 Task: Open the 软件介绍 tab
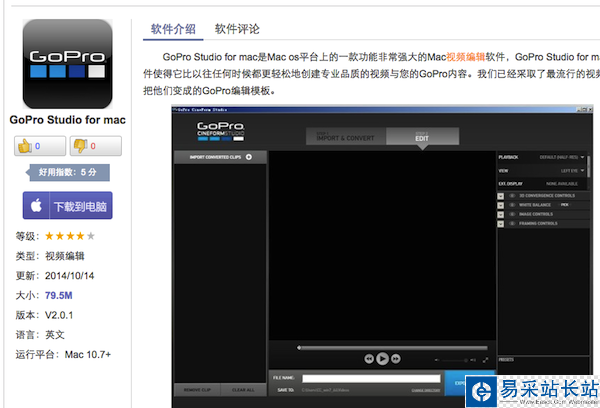tap(173, 29)
